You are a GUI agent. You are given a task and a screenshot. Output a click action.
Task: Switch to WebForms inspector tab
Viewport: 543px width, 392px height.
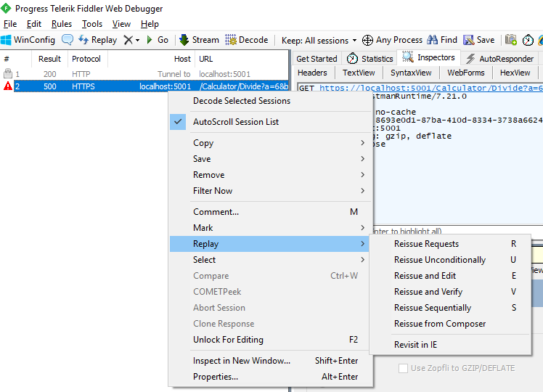click(466, 73)
